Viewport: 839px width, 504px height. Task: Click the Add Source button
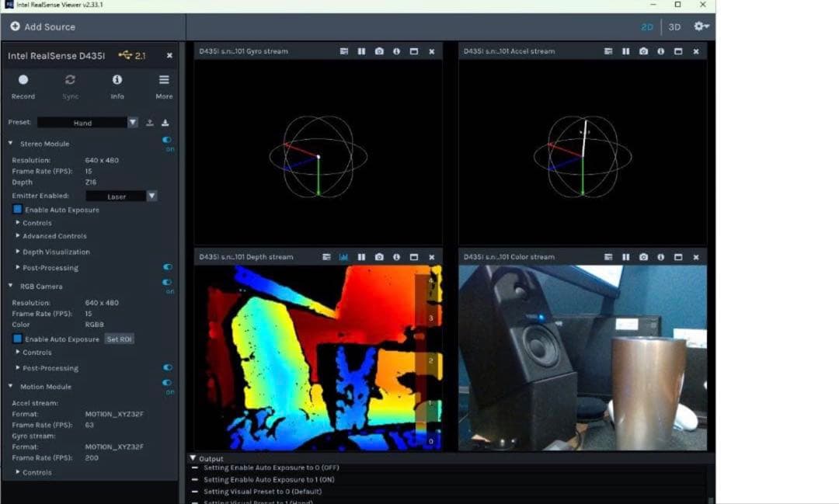pos(43,26)
